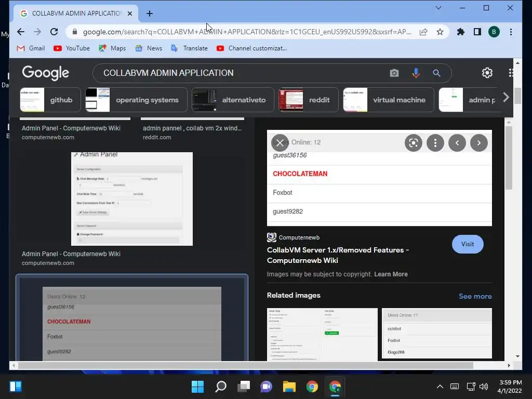This screenshot has height=399, width=532.
Task: Open clock showing 3:59 PM
Action: coord(510,387)
